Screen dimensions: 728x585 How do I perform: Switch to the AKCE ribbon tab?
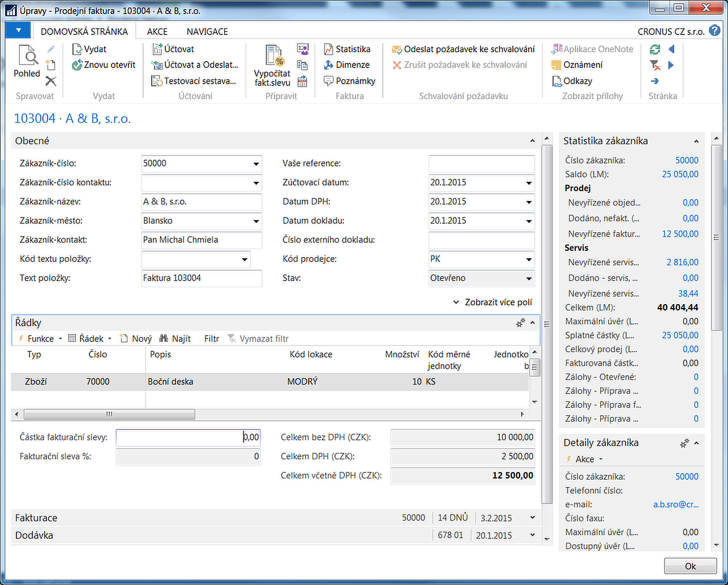click(157, 32)
